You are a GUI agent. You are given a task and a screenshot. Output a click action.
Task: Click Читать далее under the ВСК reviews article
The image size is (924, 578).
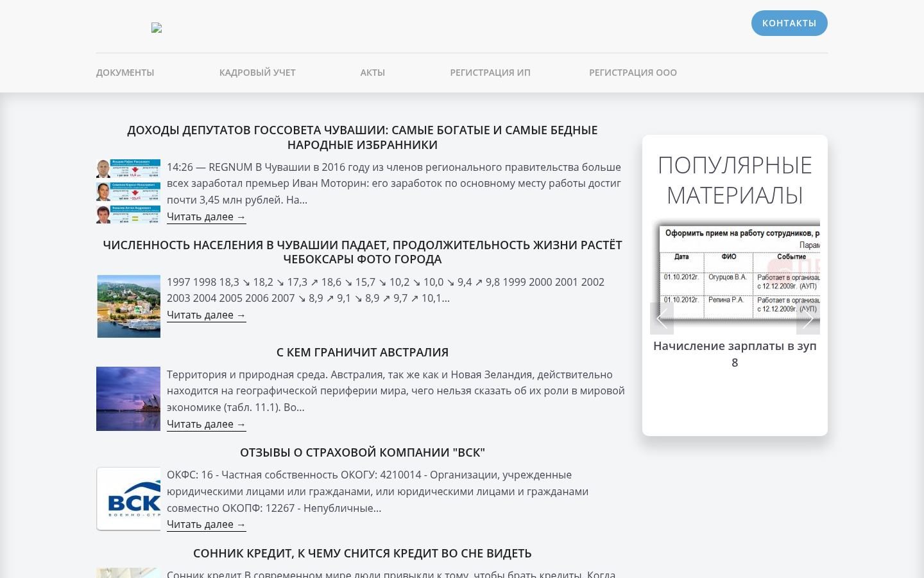[206, 525]
